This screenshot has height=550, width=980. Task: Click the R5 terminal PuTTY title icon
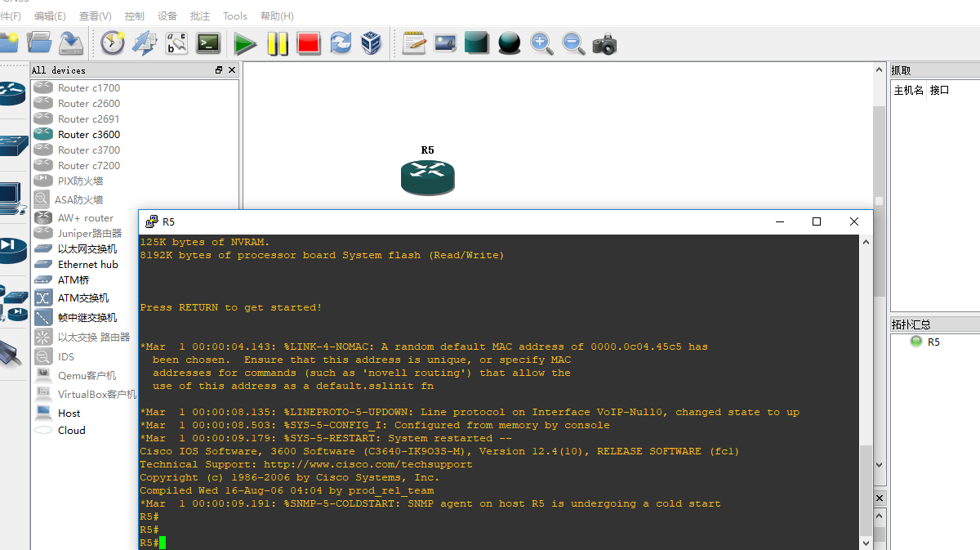click(x=151, y=221)
